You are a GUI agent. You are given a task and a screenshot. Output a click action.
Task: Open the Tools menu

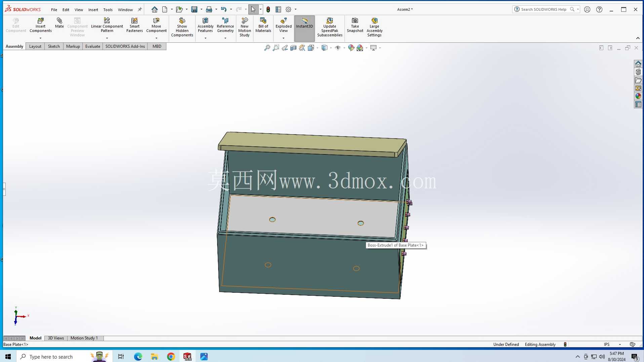[108, 10]
